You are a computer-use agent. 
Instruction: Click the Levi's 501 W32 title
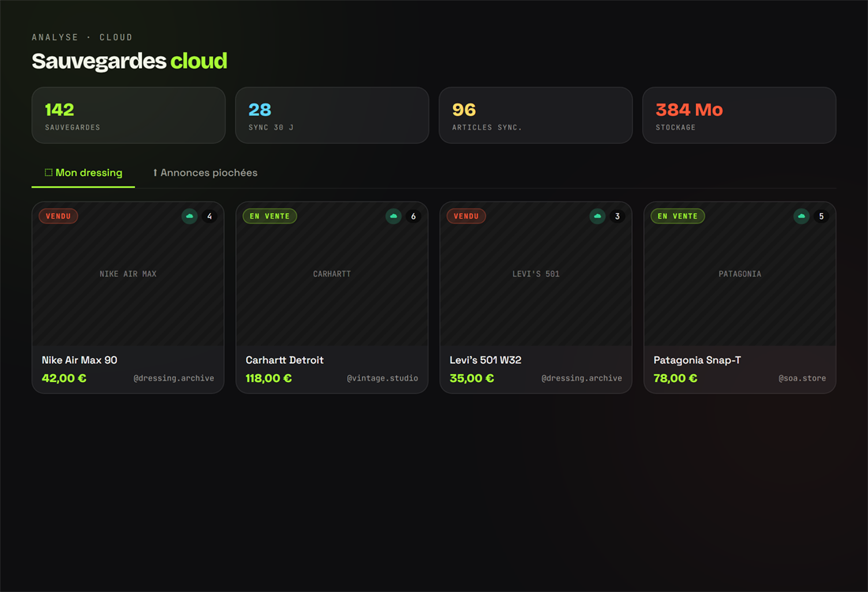(485, 360)
